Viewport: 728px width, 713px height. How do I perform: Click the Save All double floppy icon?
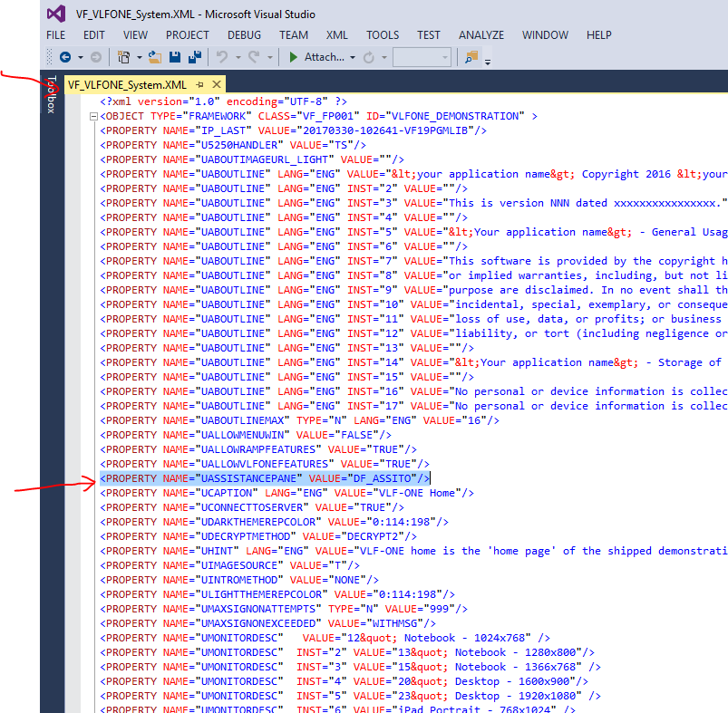(x=195, y=57)
